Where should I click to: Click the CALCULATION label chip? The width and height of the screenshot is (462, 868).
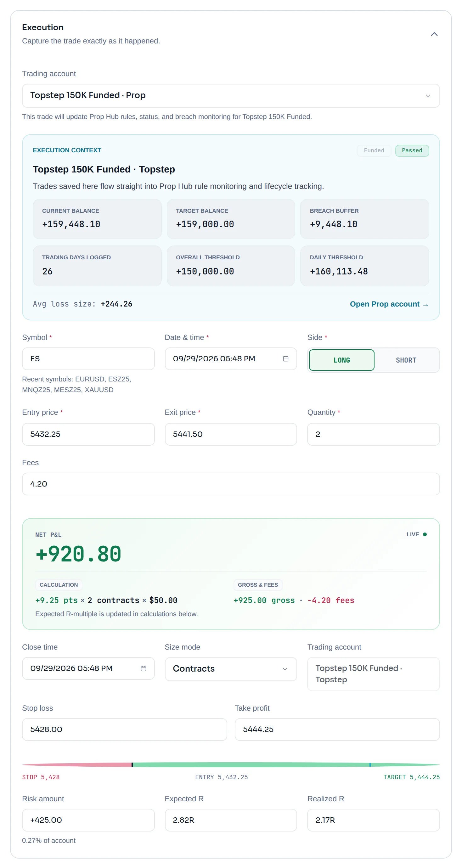point(59,585)
